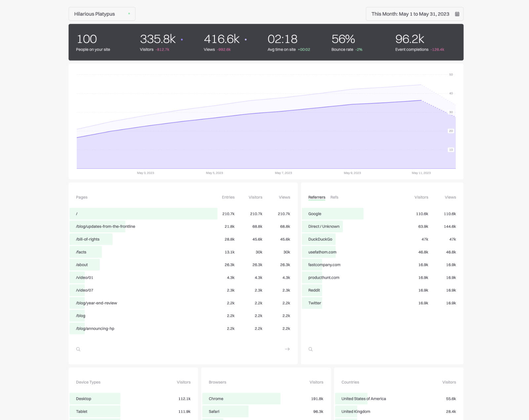Toggle the Visitors series dot indicator

coord(182,40)
